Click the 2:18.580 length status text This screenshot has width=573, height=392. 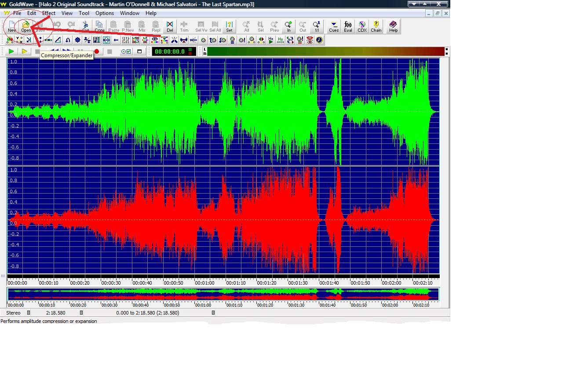pyautogui.click(x=55, y=313)
